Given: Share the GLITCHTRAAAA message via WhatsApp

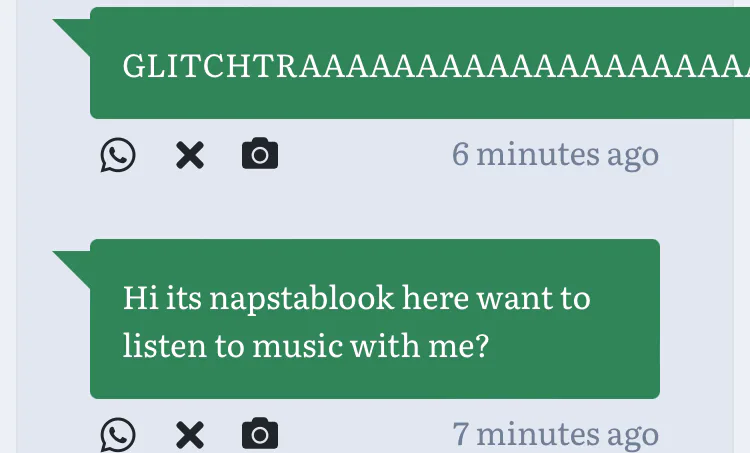Looking at the screenshot, I should point(118,155).
